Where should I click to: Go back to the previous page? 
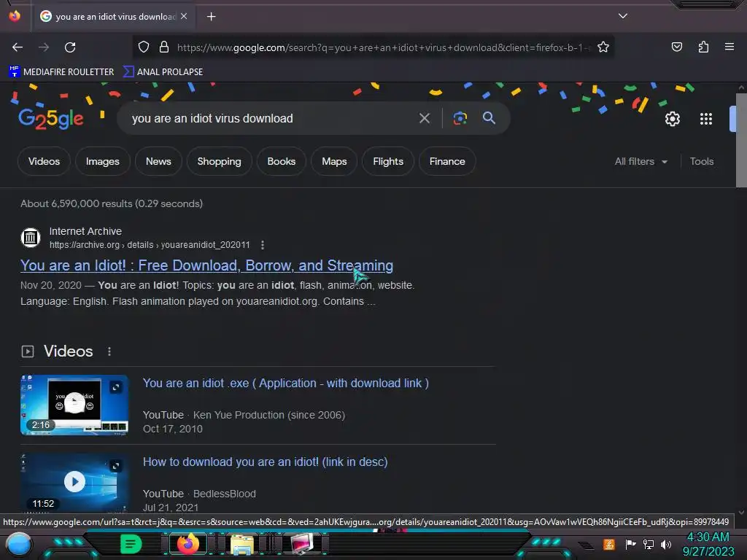point(18,47)
